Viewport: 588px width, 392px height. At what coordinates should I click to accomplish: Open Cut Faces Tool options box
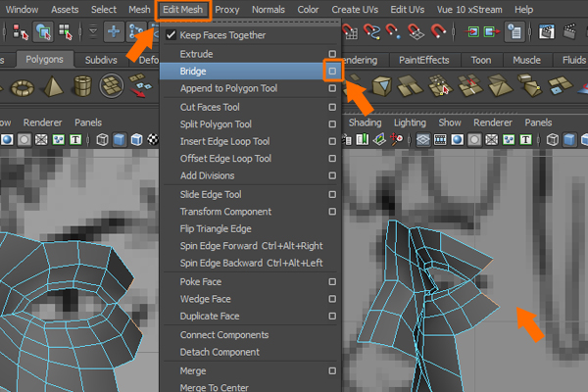332,107
